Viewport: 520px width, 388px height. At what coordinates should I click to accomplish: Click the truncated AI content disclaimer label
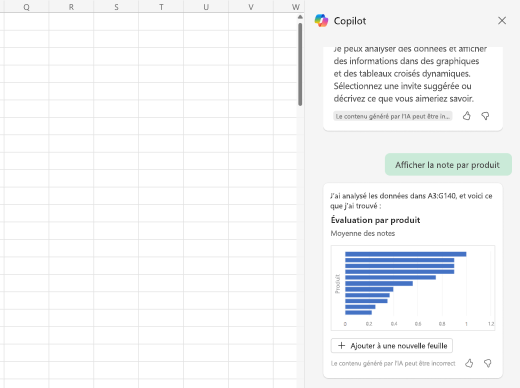tap(393, 116)
